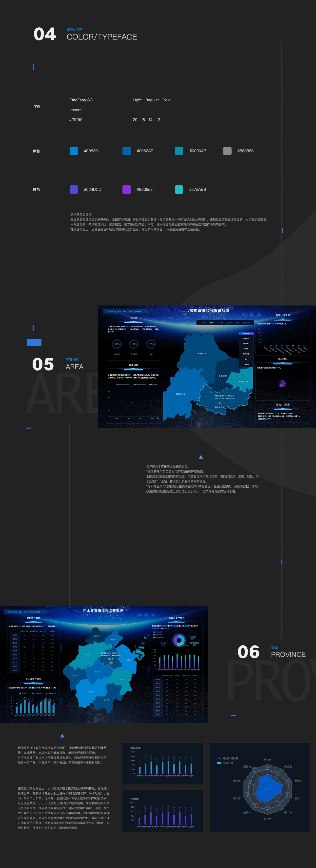
Task: Select 零直排区5 region on map
Action: 180,393
